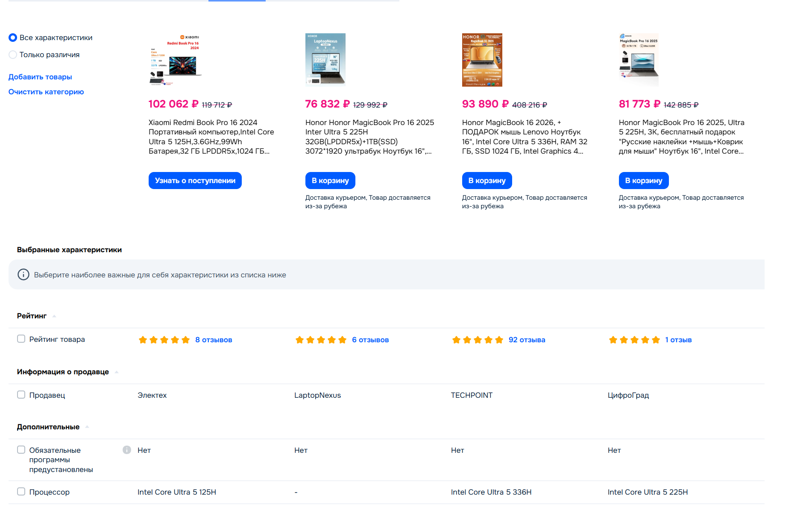Image resolution: width=812 pixels, height=510 pixels.
Task: Click the star rating next to "1 отзыв"
Action: tap(634, 340)
